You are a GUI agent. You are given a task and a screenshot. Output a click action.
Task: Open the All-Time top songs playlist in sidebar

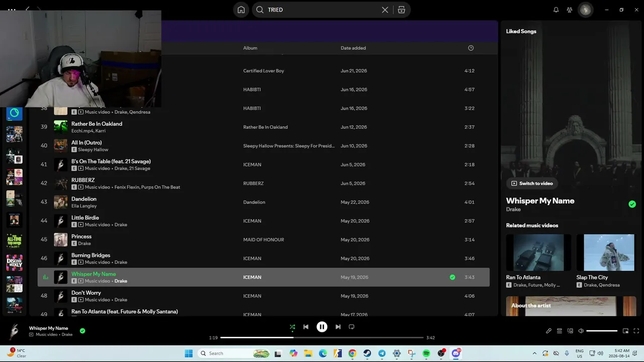click(x=14, y=241)
